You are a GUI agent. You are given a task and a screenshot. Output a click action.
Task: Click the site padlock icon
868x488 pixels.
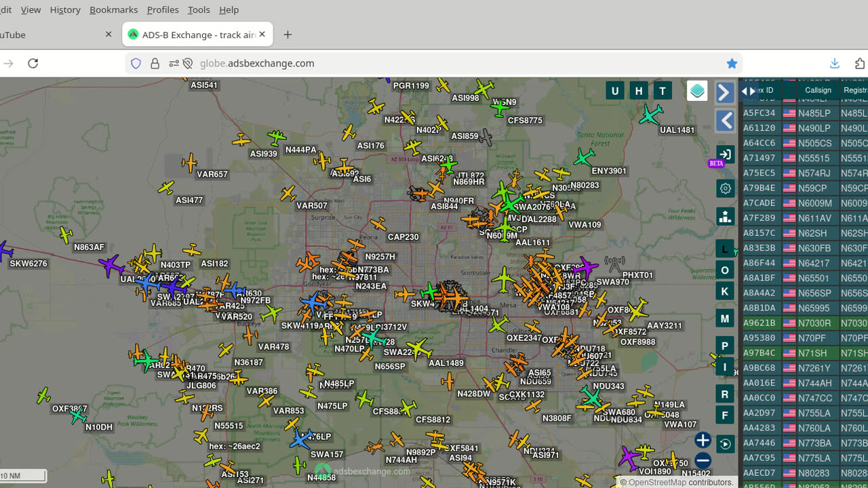click(x=155, y=63)
